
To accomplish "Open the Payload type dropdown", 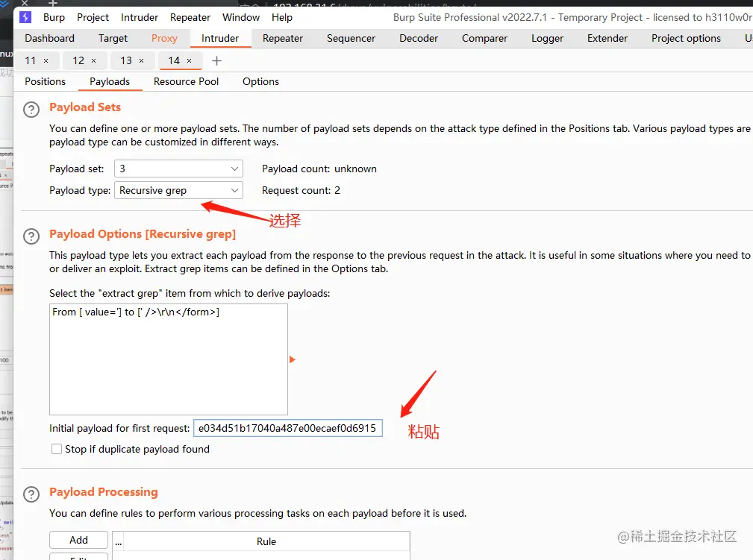I will [178, 190].
